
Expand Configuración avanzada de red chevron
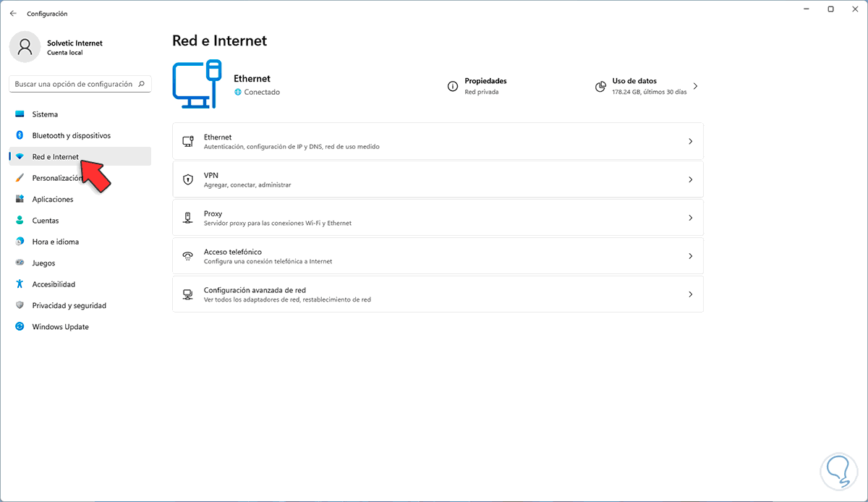690,294
